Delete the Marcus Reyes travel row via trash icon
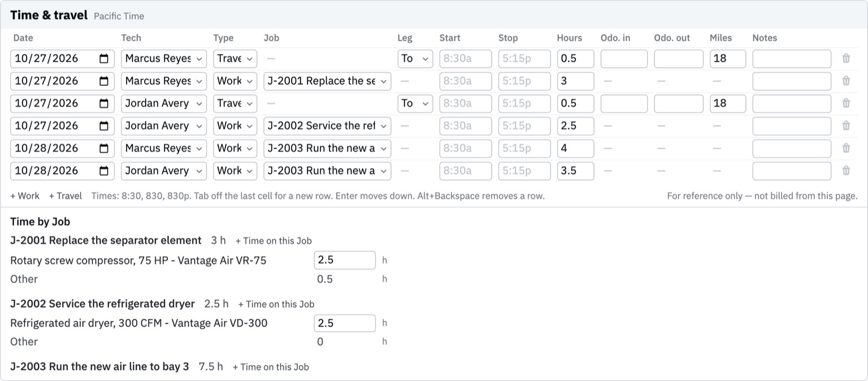This screenshot has height=381, width=868. 846,58
